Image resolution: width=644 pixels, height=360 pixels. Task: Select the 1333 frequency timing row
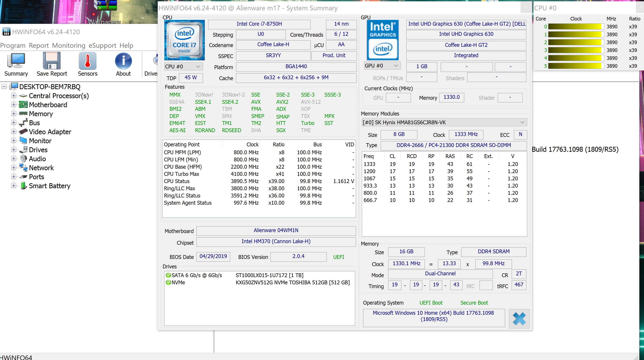pos(444,164)
